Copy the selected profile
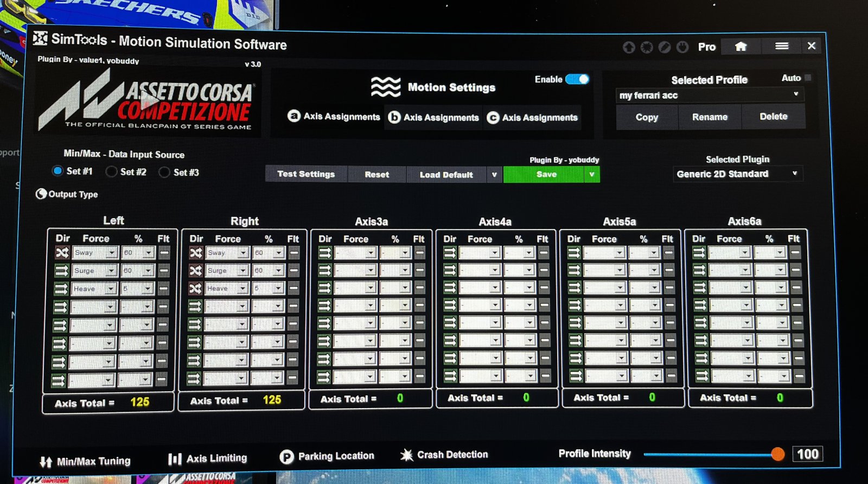 (x=647, y=117)
